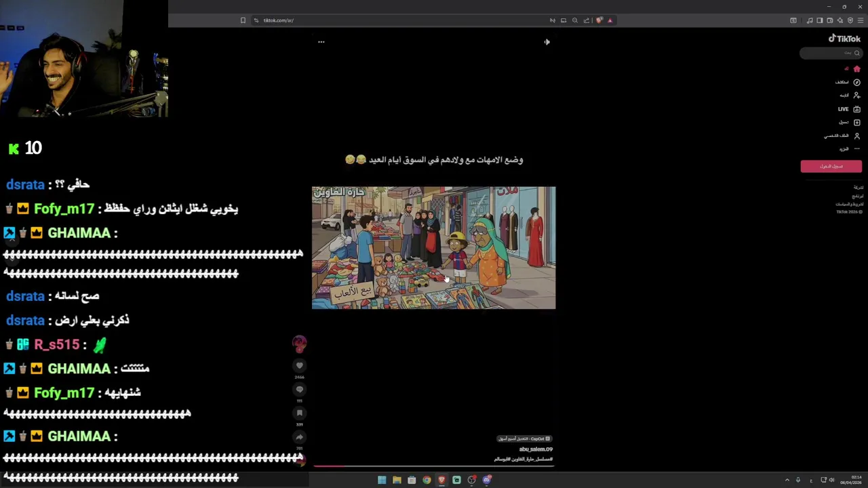Bookmark this page in the address bar
This screenshot has height=488, width=868.
(243, 20)
